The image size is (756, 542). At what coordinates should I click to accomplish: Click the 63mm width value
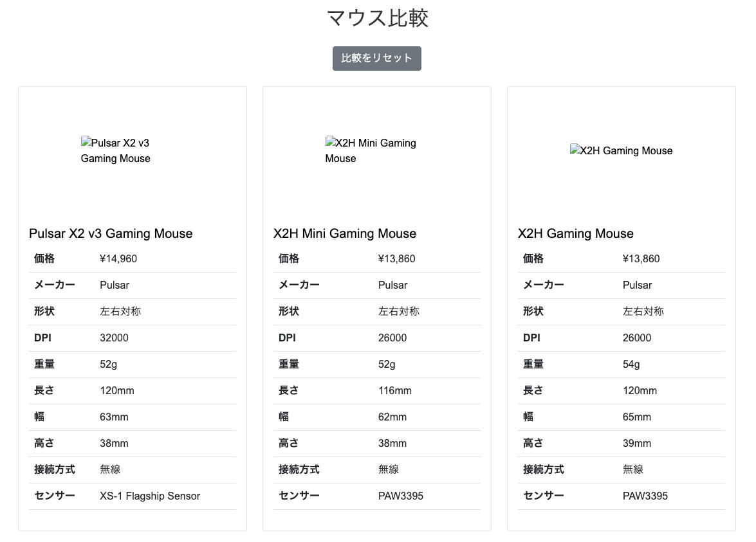115,417
